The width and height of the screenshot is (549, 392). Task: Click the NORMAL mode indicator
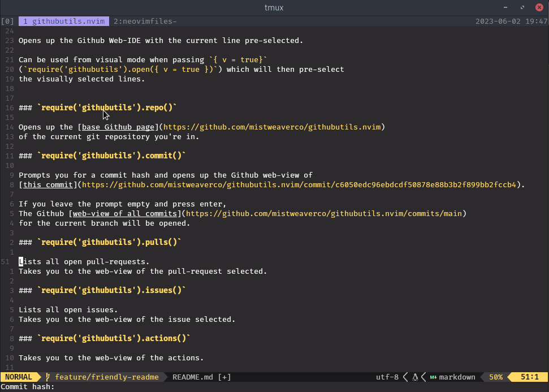pos(19,377)
